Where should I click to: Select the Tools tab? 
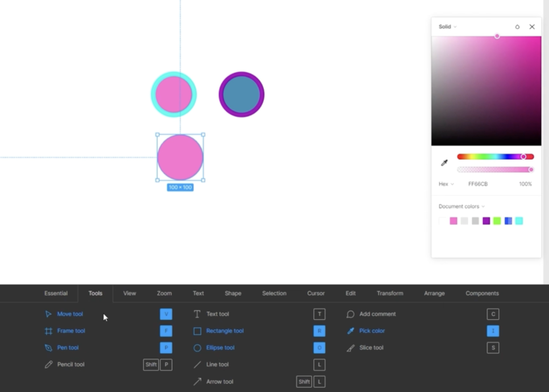pyautogui.click(x=95, y=293)
